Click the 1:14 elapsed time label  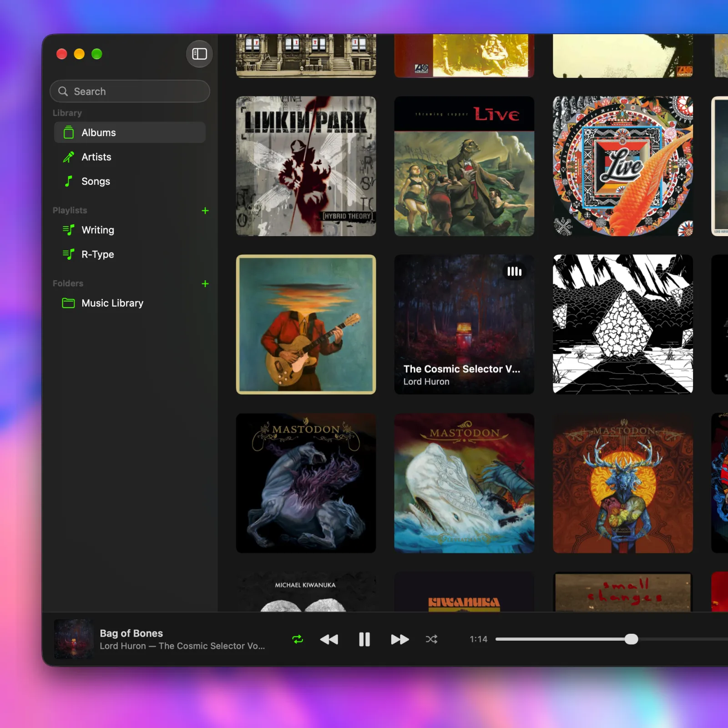pos(478,639)
